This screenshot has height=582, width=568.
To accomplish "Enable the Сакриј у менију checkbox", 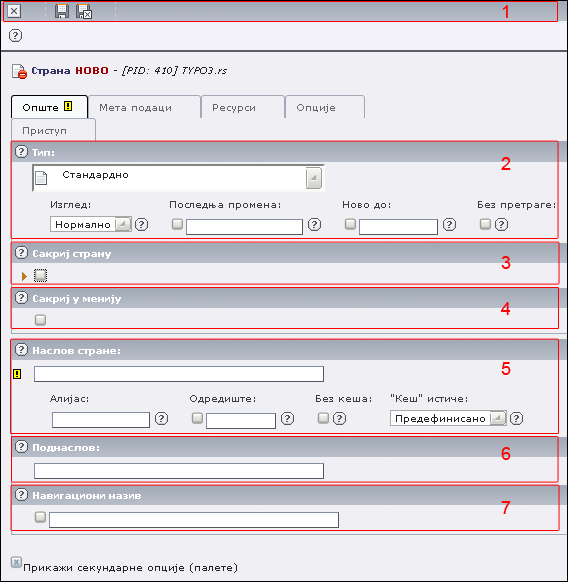I will (x=40, y=320).
